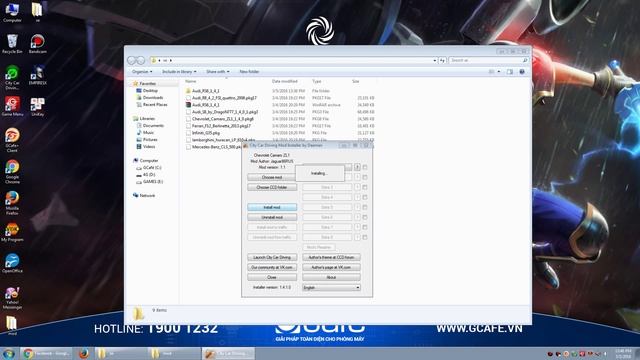
Task: Click the Windows Start orb
Action: click(x=9, y=353)
